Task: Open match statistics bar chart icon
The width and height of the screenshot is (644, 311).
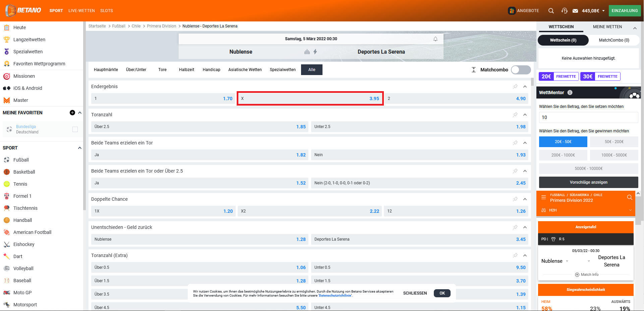Action: point(307,52)
